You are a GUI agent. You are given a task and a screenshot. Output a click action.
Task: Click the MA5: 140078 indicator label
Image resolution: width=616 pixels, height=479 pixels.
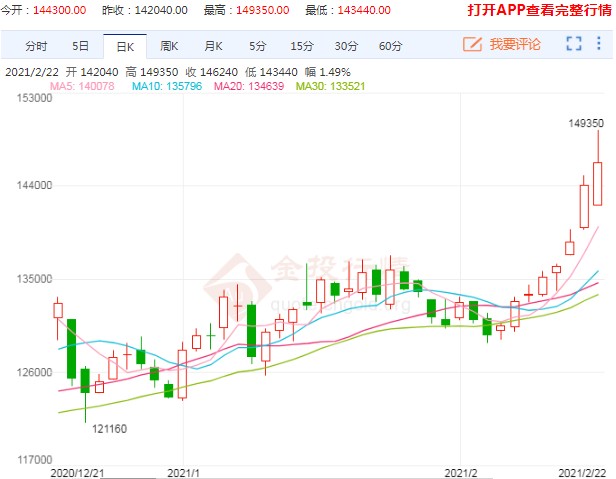click(82, 86)
